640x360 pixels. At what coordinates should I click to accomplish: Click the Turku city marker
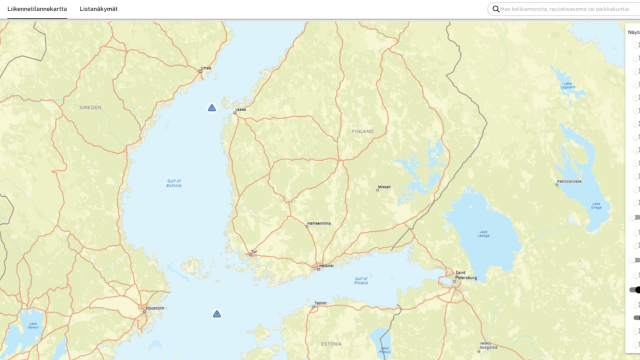point(251,255)
